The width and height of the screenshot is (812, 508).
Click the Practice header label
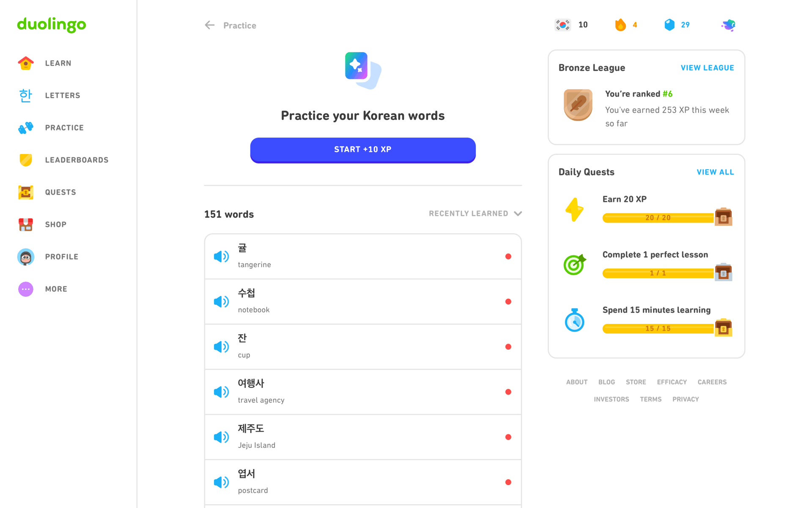(x=240, y=25)
